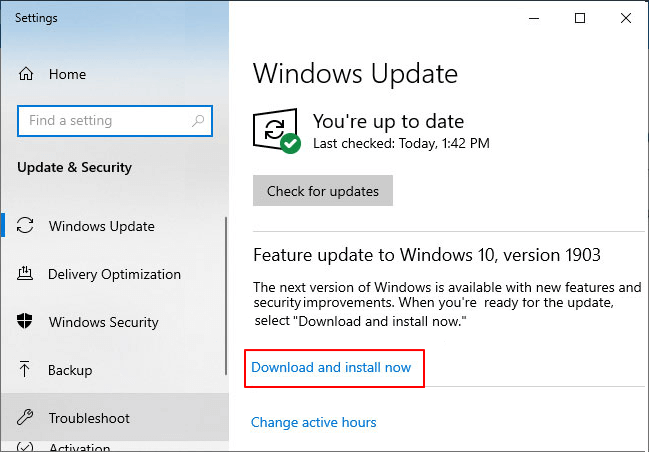The image size is (649, 452).
Task: Click Download and install now link
Action: coord(331,367)
